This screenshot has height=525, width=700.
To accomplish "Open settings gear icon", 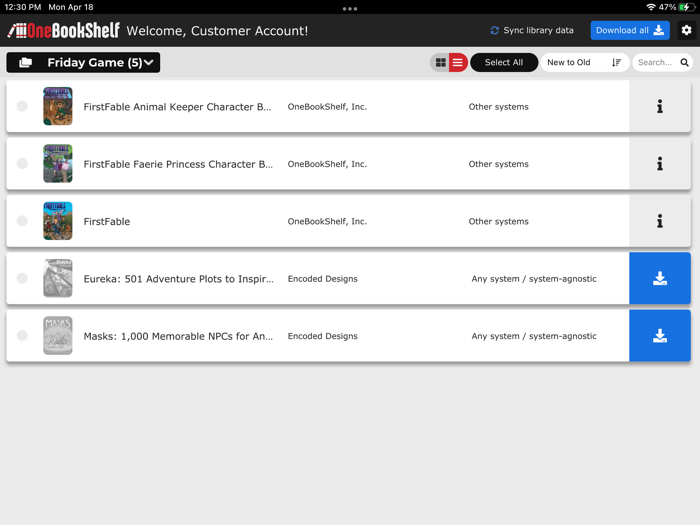I will [686, 30].
